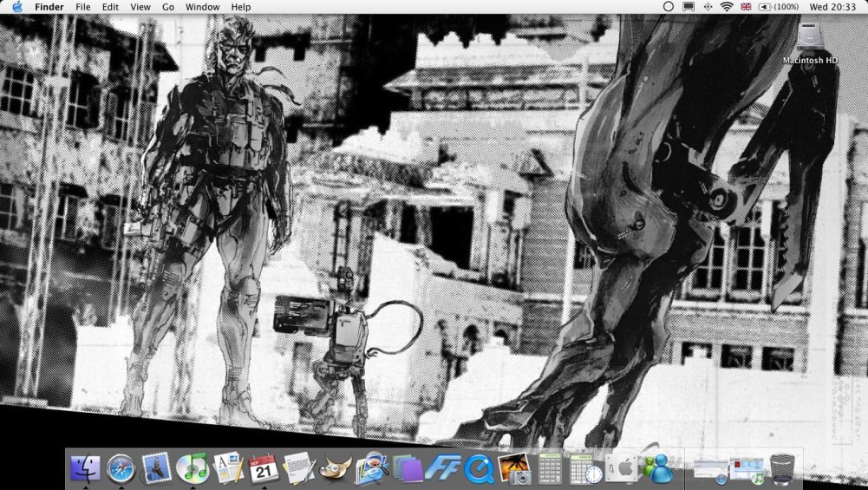Open Mail stamp icon in Dock
This screenshot has height=490, width=868.
(157, 468)
